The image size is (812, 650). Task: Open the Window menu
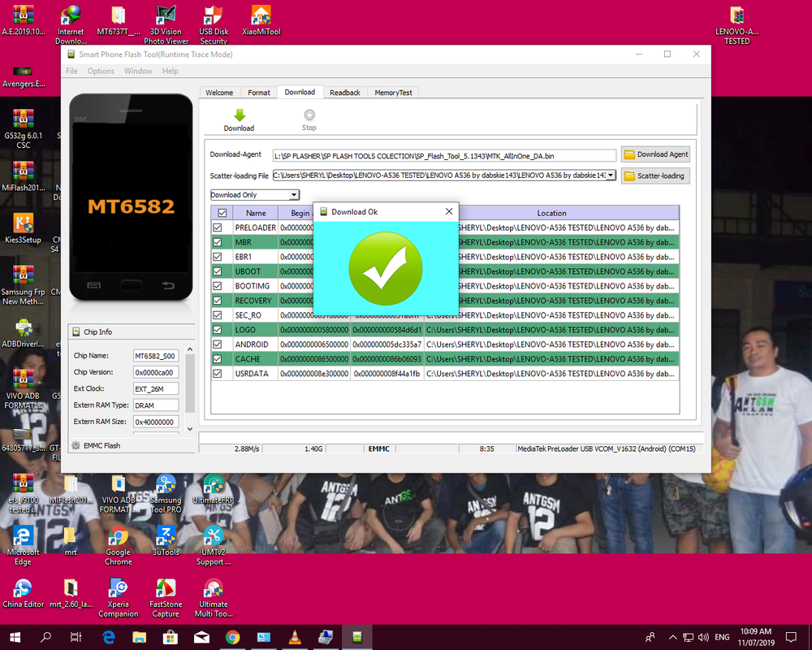tap(138, 71)
